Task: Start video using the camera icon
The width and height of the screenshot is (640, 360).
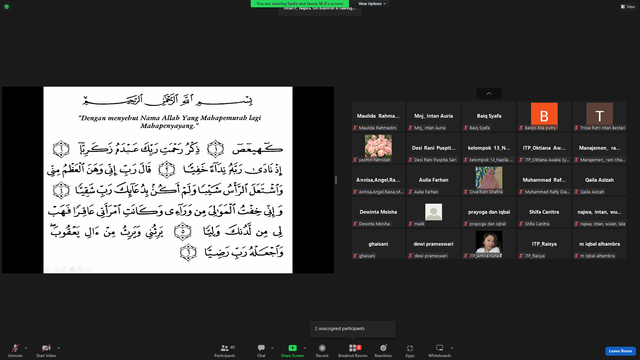Action: coord(46,348)
